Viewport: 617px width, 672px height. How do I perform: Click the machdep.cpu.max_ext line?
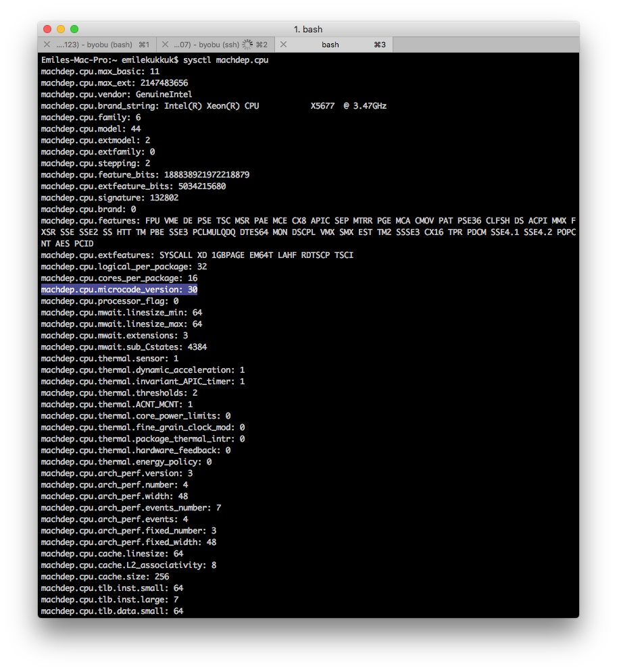tap(114, 83)
